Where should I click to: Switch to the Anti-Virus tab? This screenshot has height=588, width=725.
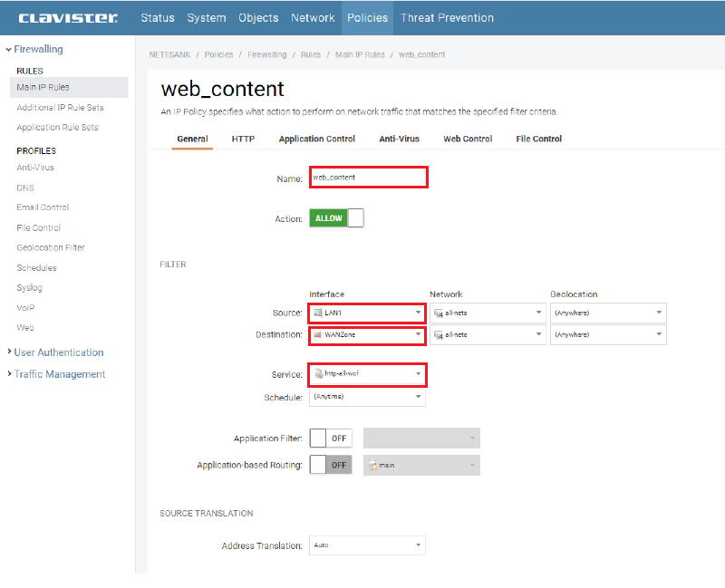(x=399, y=139)
